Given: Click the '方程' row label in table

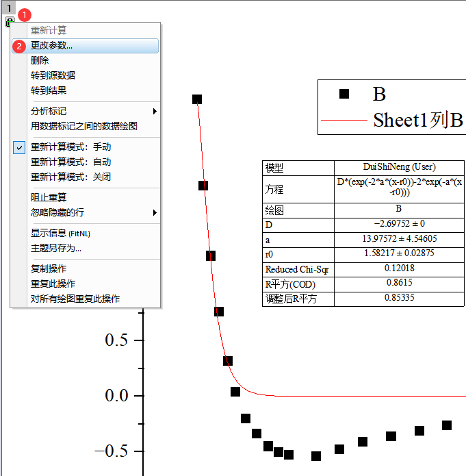Looking at the screenshot, I should tap(274, 190).
